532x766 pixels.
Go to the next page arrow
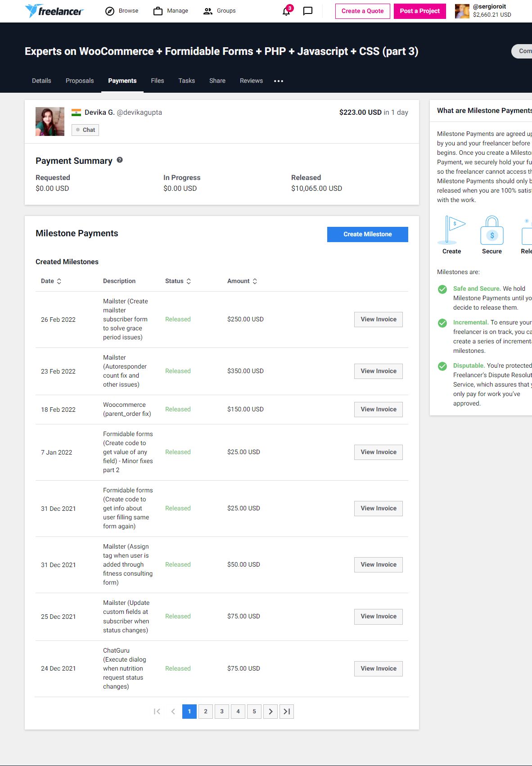pyautogui.click(x=271, y=712)
